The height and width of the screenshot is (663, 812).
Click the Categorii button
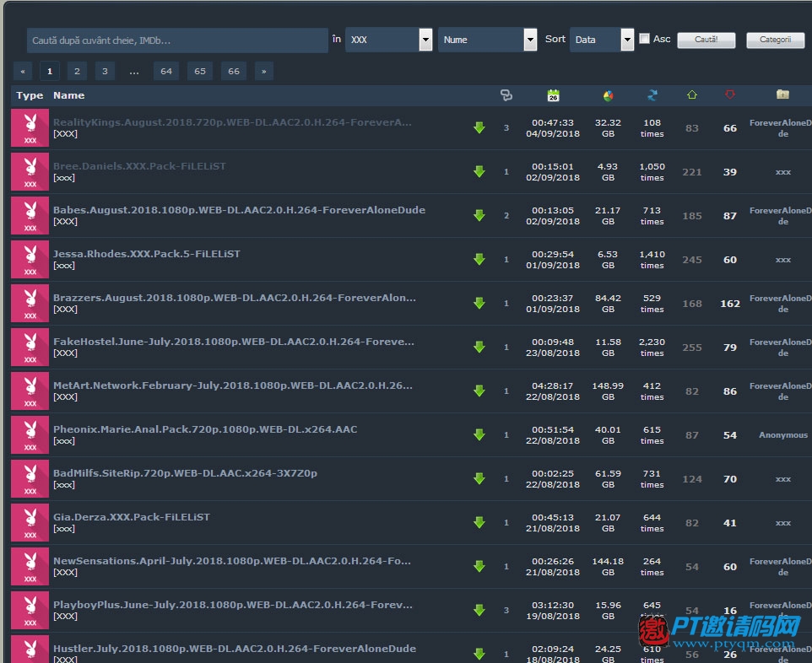(775, 40)
